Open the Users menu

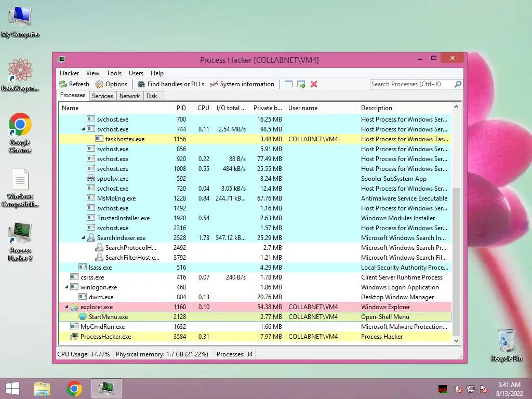click(x=136, y=73)
